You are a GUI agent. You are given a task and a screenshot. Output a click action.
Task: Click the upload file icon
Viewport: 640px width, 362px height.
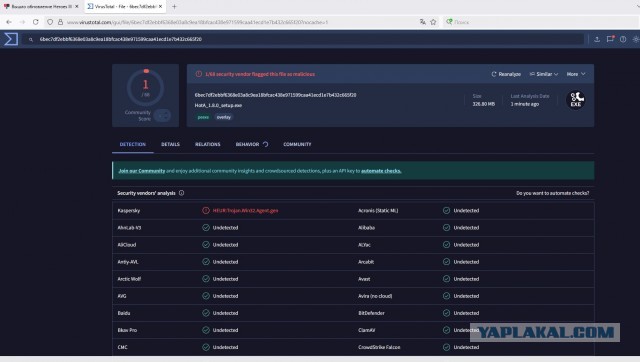point(597,39)
